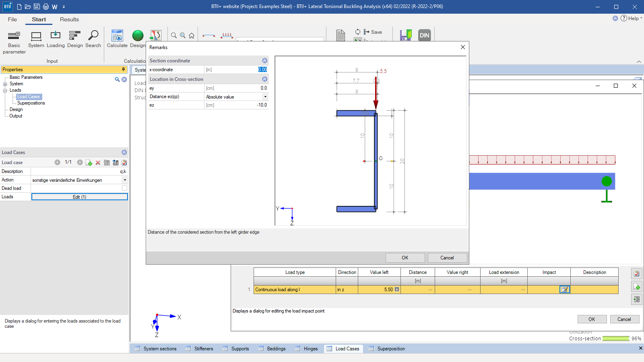Collapse Location in Cross-section group
This screenshot has width=644, height=362.
(264, 79)
